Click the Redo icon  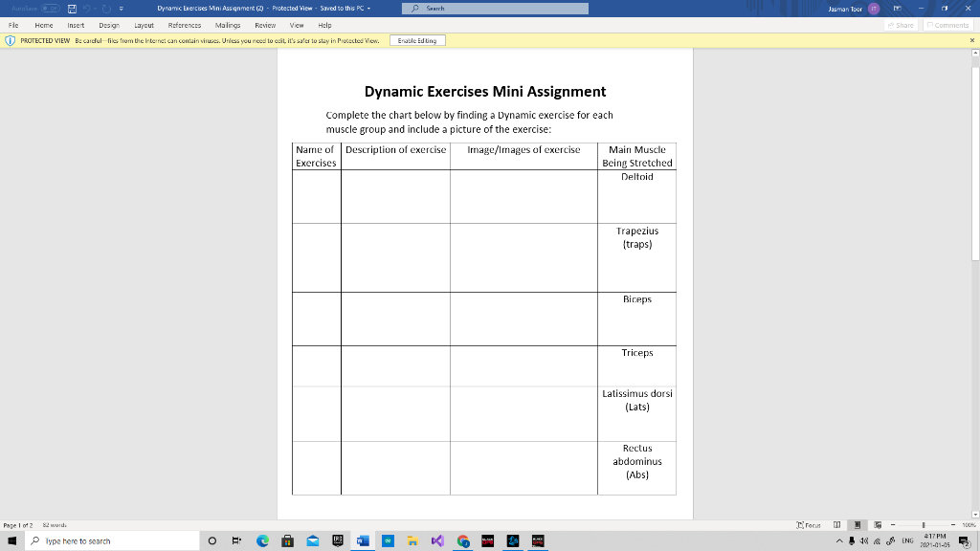[x=105, y=8]
